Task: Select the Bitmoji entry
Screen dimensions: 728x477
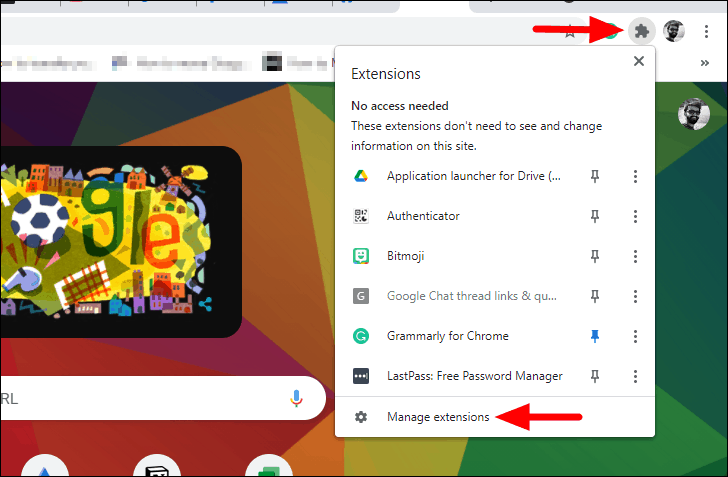Action: tap(405, 256)
